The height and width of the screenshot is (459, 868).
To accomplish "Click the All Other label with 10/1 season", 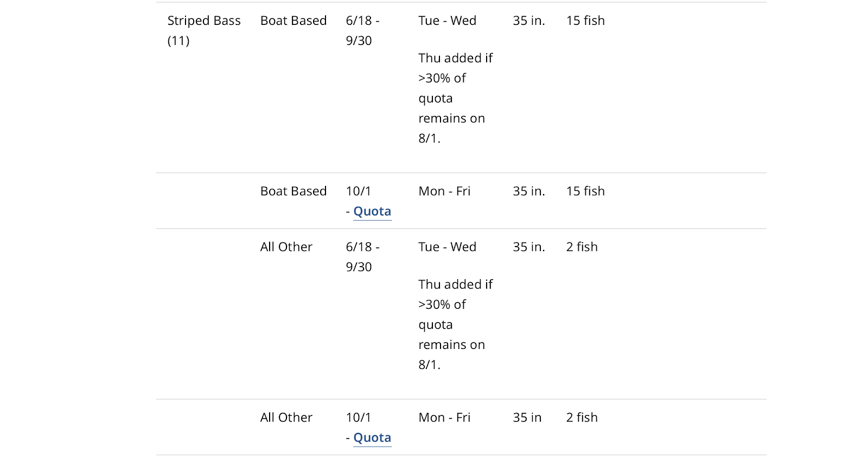I will pyautogui.click(x=286, y=418).
